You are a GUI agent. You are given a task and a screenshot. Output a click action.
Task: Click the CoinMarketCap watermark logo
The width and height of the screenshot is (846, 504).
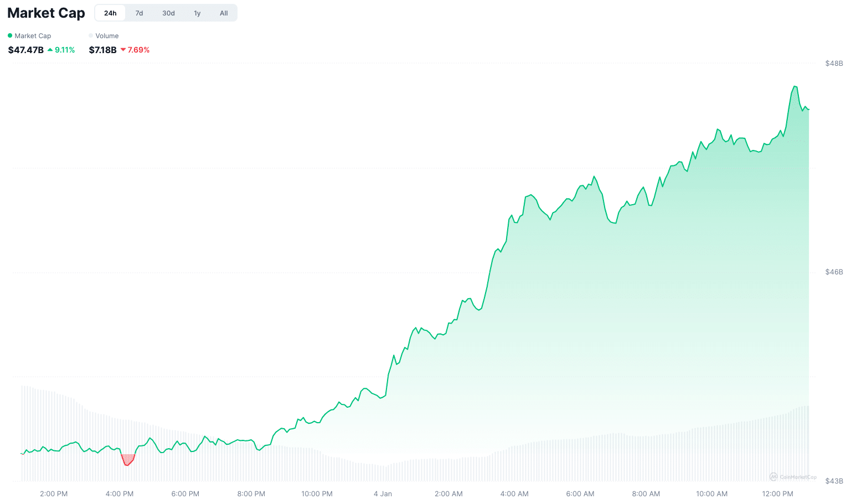point(773,476)
